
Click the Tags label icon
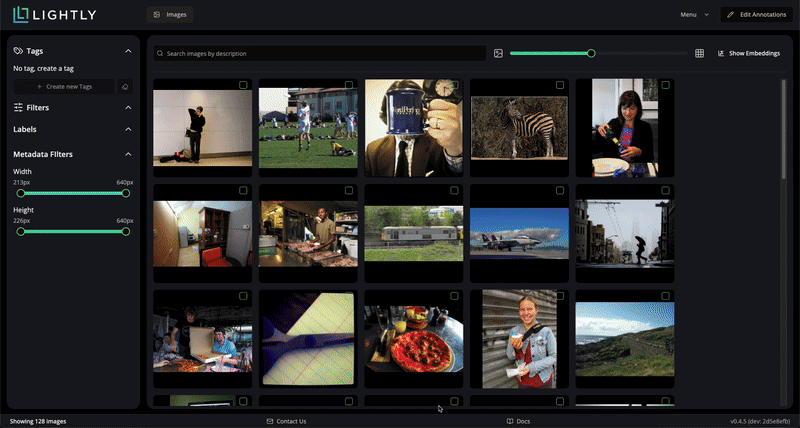[x=18, y=51]
